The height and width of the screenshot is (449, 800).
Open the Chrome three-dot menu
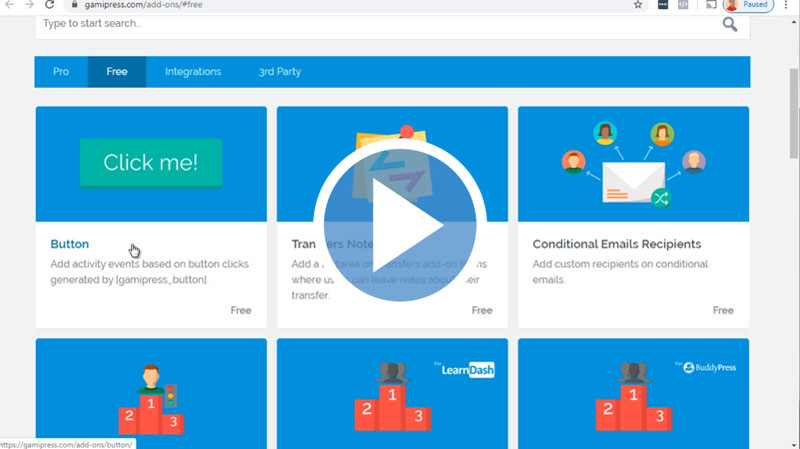click(x=787, y=5)
